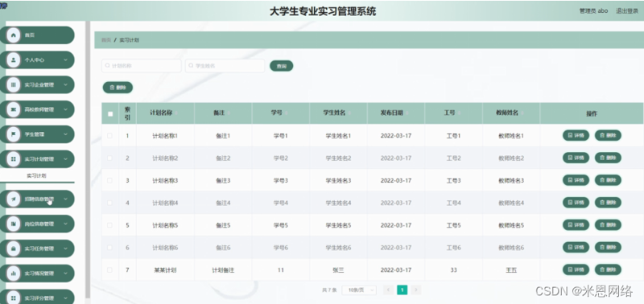Expand 实习情况管理 with its chevron
This screenshot has height=304, width=644.
pyautogui.click(x=65, y=273)
